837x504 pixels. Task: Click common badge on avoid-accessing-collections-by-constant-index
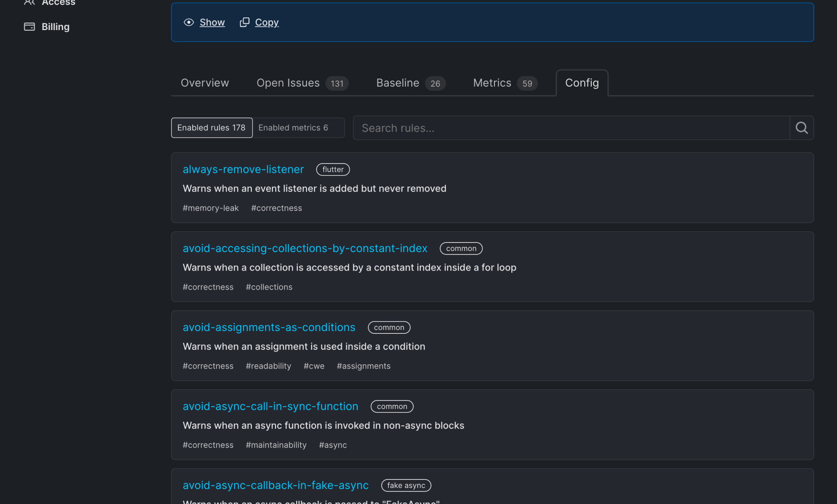(x=461, y=248)
